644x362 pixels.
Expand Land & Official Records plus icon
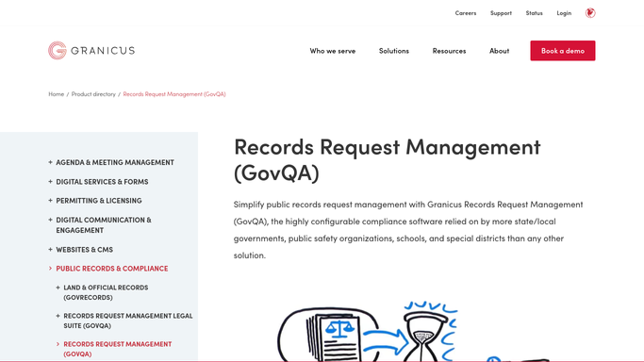58,288
